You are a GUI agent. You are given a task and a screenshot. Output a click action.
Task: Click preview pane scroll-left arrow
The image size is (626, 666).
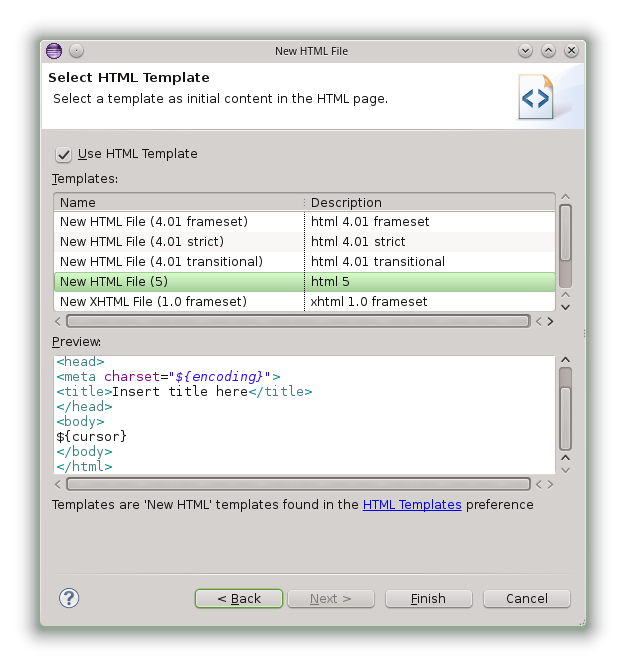[58, 484]
